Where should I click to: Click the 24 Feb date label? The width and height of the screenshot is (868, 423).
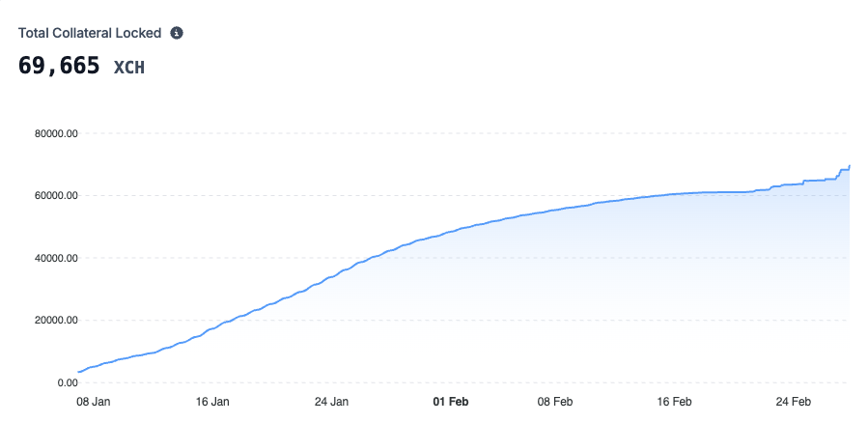[x=794, y=402]
